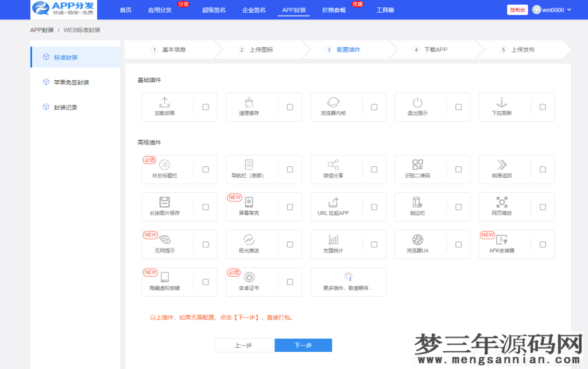
Task: Click the 下一步 next step button
Action: click(x=303, y=345)
